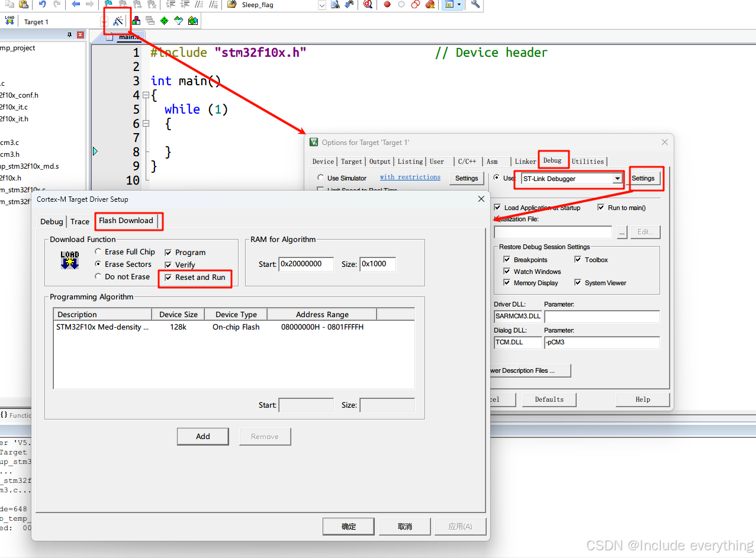756x558 pixels.
Task: Click Add button for programming algorithm
Action: 203,437
